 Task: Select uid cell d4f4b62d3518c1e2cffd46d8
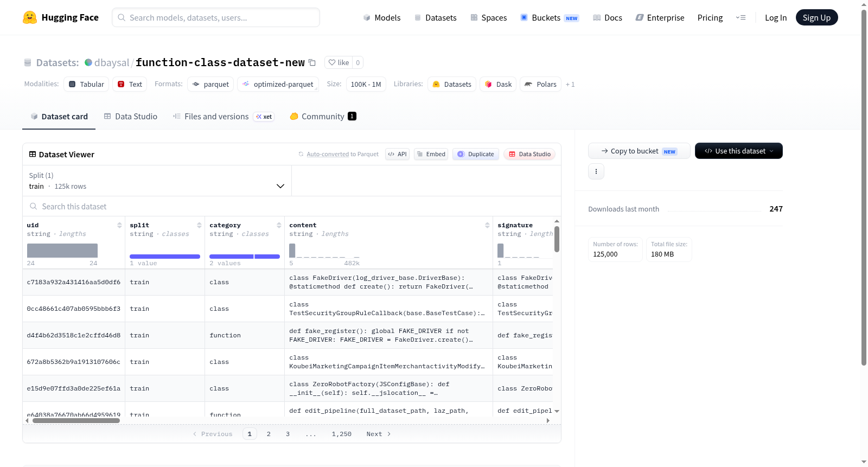click(x=74, y=335)
